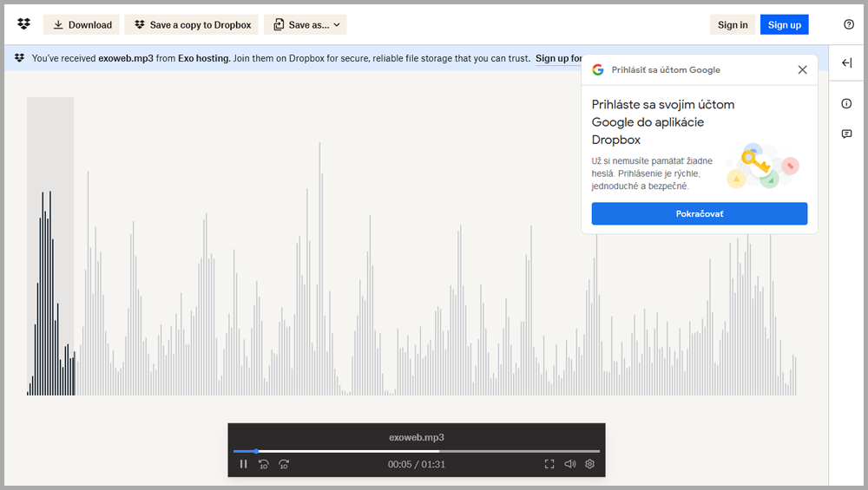
Task: Rewind audio by 10 seconds
Action: pos(264,464)
